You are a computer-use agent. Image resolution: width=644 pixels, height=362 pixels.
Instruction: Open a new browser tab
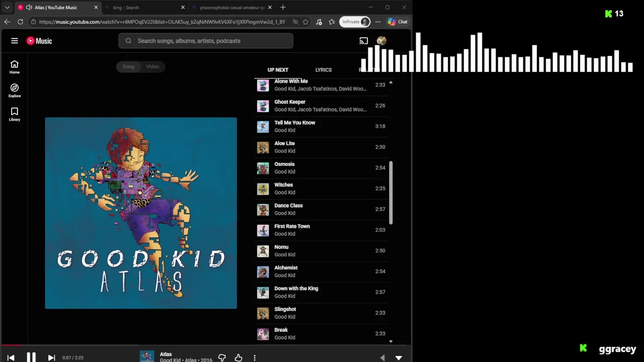coord(283,8)
